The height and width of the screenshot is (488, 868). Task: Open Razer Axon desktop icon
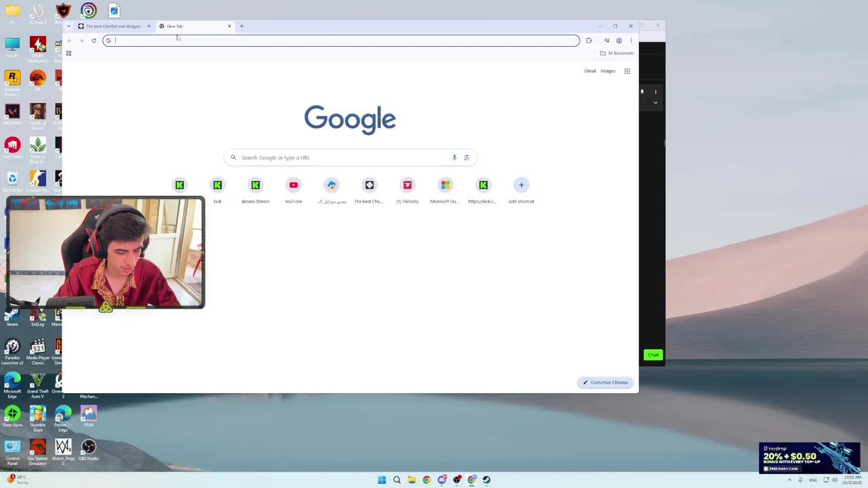click(x=12, y=416)
